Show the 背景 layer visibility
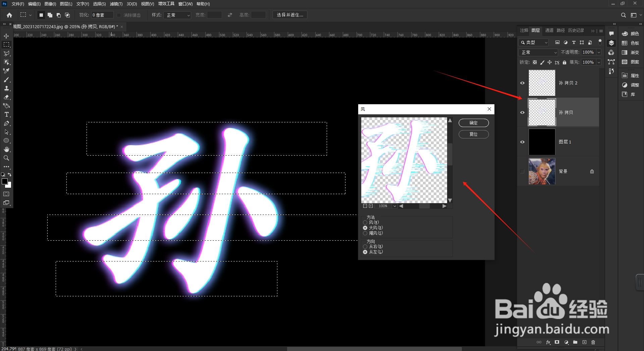The width and height of the screenshot is (644, 351). point(522,171)
